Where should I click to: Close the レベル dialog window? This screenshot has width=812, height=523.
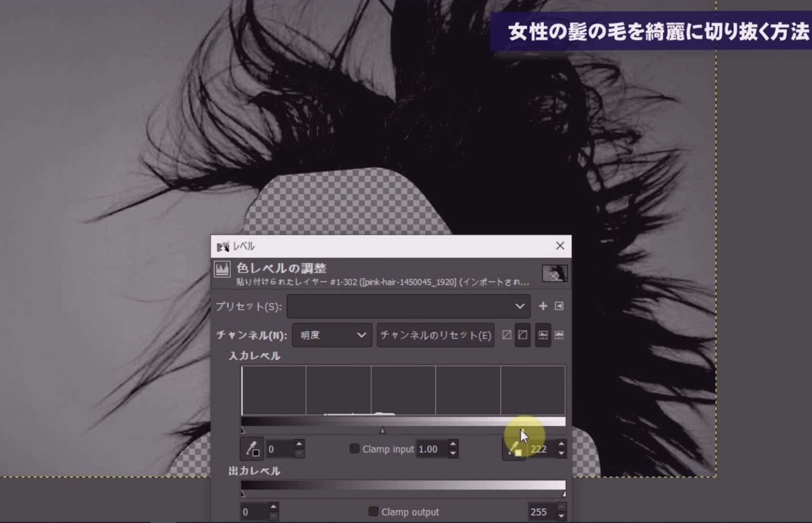[560, 246]
